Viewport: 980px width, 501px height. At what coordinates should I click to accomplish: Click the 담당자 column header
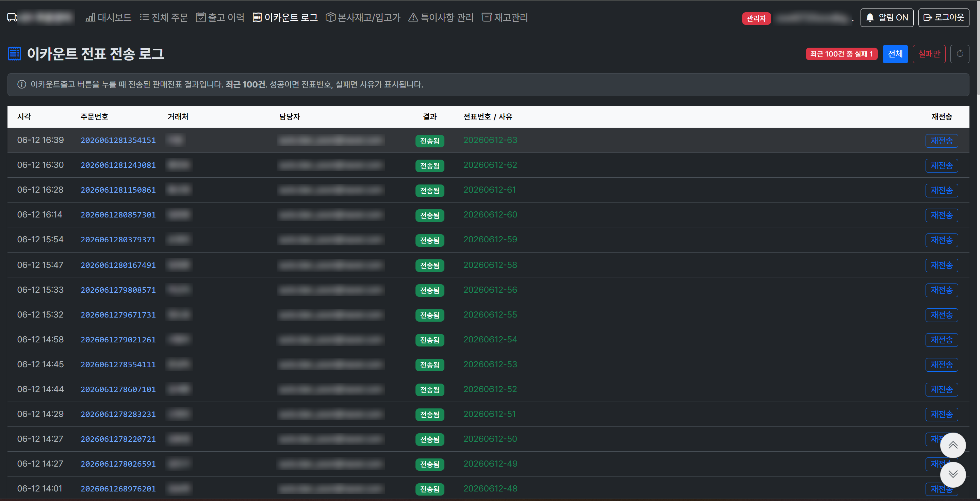[x=290, y=117]
